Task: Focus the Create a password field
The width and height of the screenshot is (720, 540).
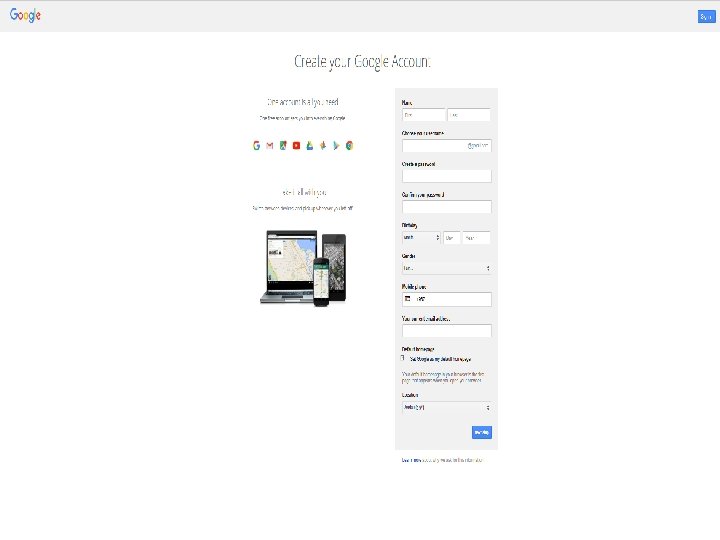Action: pos(447,176)
